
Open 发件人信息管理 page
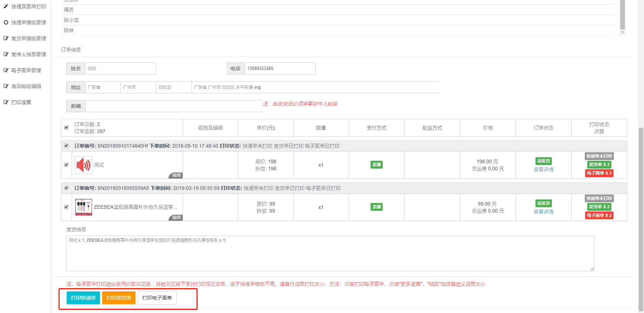(x=29, y=54)
